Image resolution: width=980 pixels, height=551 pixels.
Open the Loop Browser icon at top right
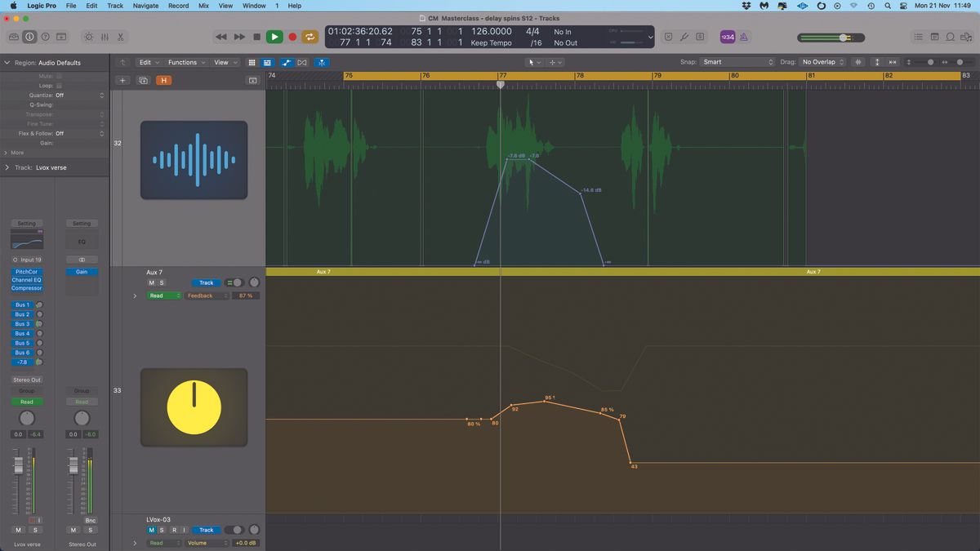pyautogui.click(x=950, y=37)
